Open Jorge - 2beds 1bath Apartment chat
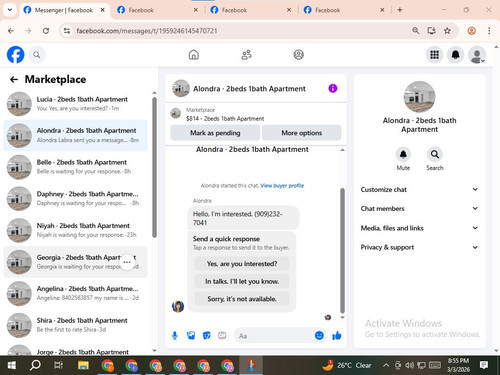Viewport: 500px width, 375px height. (x=75, y=349)
